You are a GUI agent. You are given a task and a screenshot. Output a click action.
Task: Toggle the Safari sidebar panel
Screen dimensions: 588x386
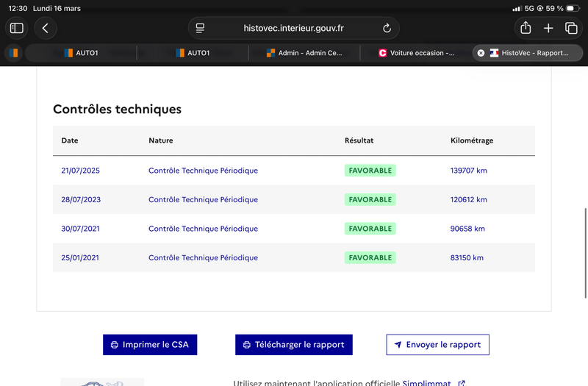pyautogui.click(x=16, y=28)
